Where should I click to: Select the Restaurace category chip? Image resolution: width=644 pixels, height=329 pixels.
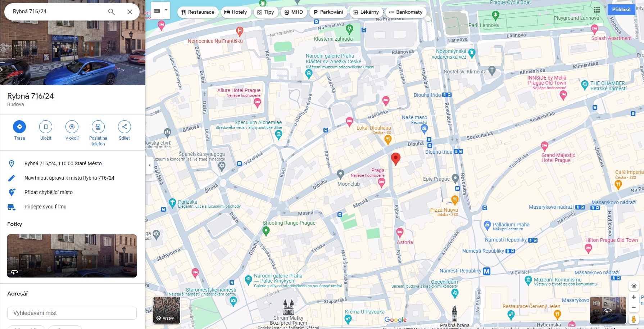[198, 12]
